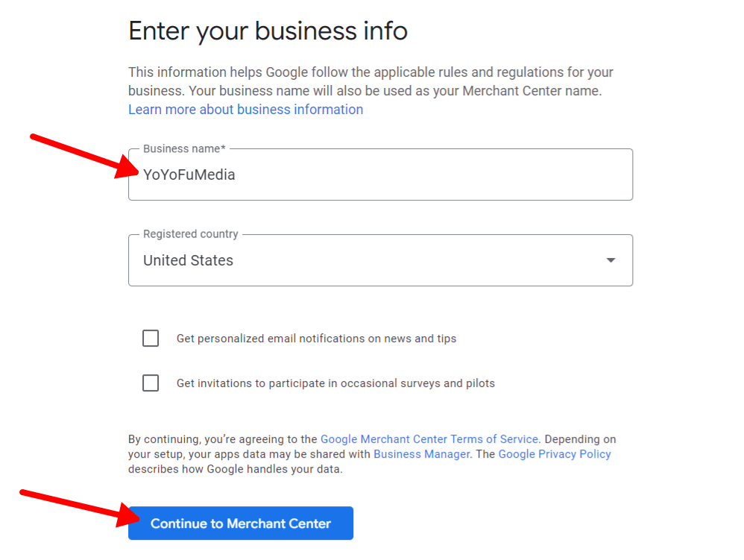This screenshot has width=744, height=560.
Task: Check the surveys and pilots invitation box
Action: pos(151,383)
